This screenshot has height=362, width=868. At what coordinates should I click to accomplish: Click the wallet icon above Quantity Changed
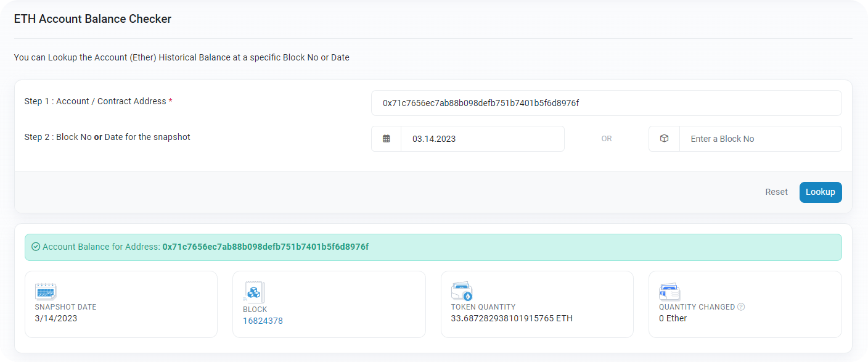click(669, 291)
